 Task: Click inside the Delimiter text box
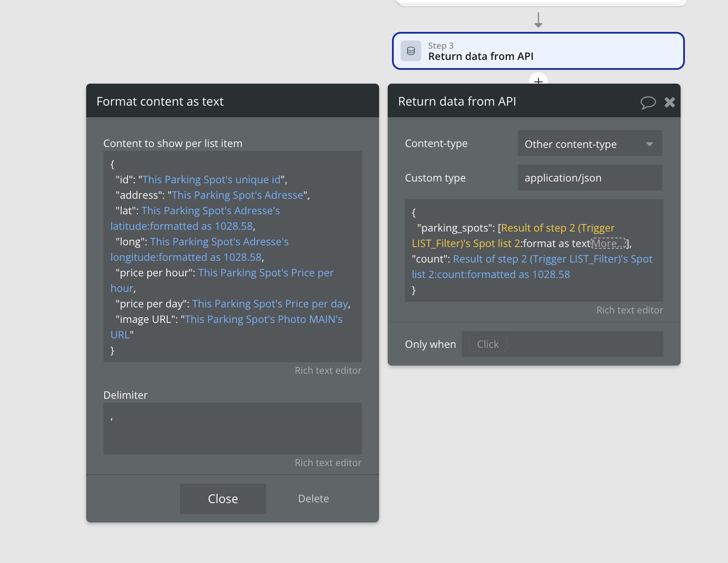(x=232, y=428)
